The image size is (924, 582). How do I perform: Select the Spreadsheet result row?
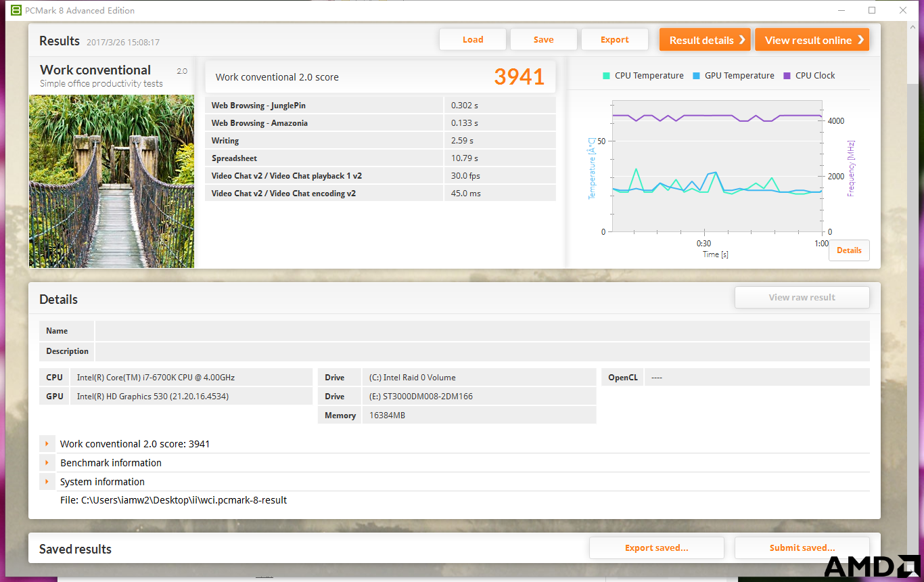[x=380, y=158]
